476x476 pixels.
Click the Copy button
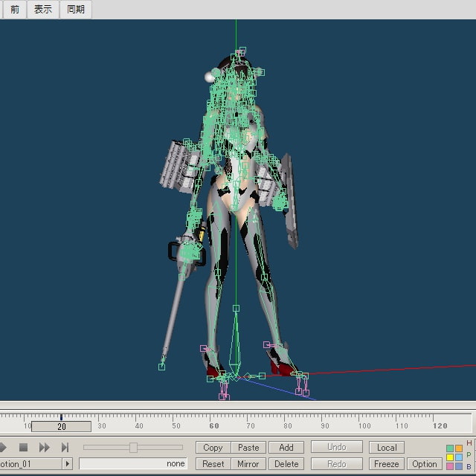[213, 447]
